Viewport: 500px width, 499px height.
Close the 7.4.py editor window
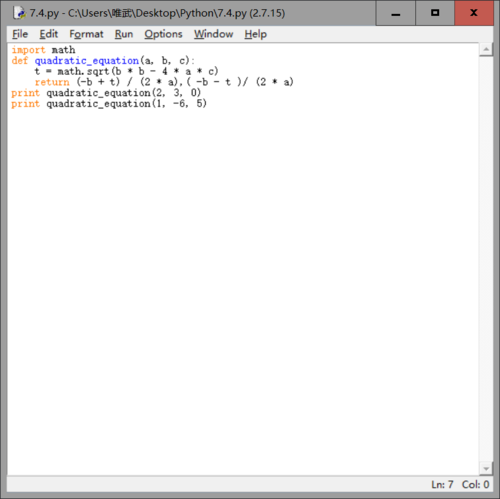click(x=474, y=13)
